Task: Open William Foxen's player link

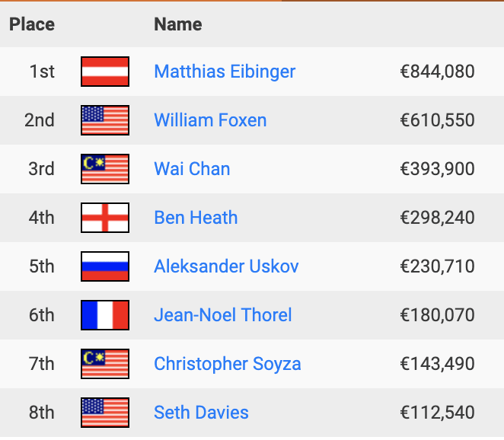Action: 210,120
